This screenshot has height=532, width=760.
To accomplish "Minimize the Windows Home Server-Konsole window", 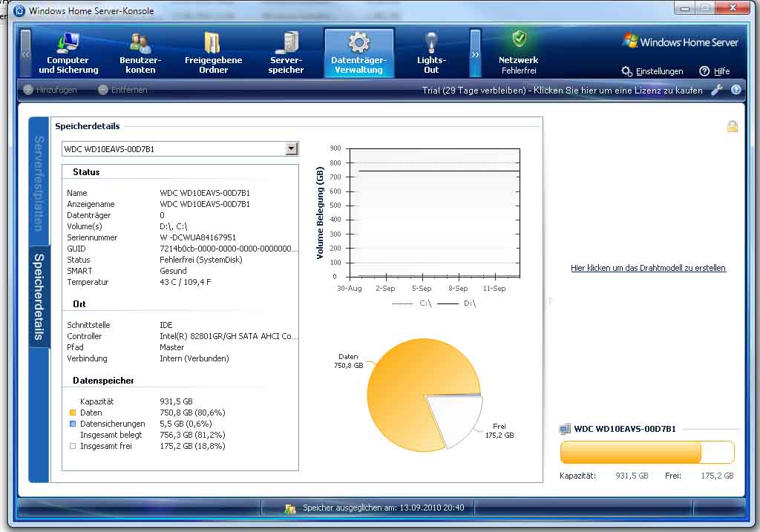I will point(685,8).
